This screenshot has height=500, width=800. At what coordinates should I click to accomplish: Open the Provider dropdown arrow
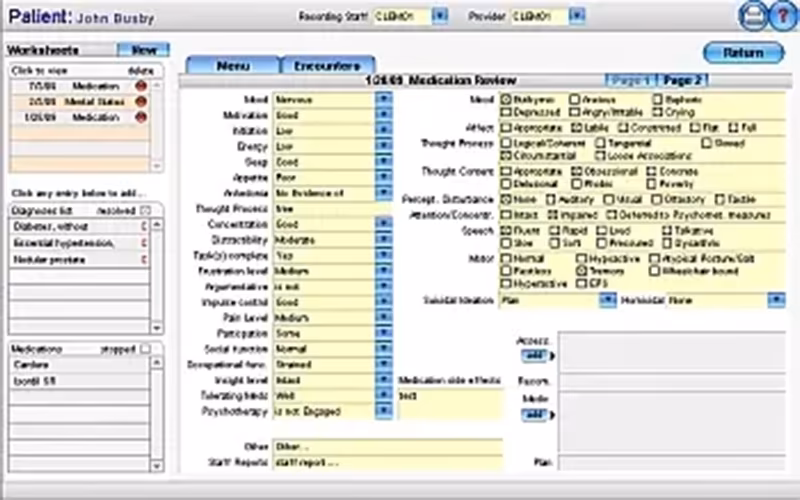click(x=577, y=16)
